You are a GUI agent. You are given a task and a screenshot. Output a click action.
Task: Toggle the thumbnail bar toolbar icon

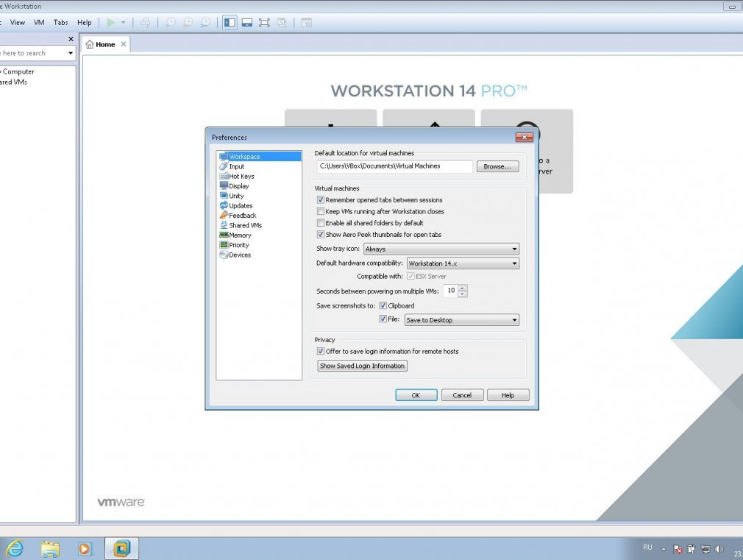click(247, 22)
